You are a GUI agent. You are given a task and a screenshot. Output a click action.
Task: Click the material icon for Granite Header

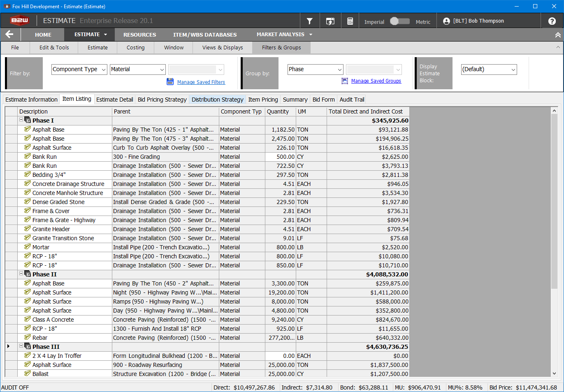tap(28, 229)
